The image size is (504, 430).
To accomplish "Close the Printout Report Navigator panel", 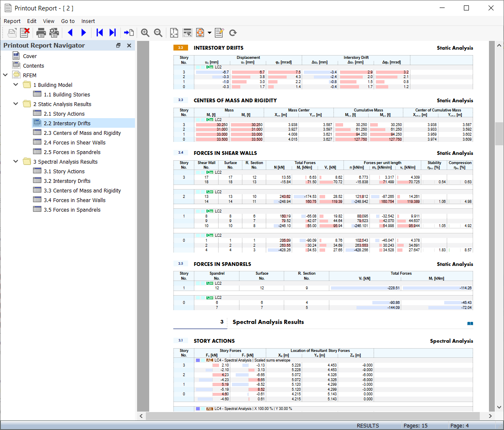I will pyautogui.click(x=129, y=46).
